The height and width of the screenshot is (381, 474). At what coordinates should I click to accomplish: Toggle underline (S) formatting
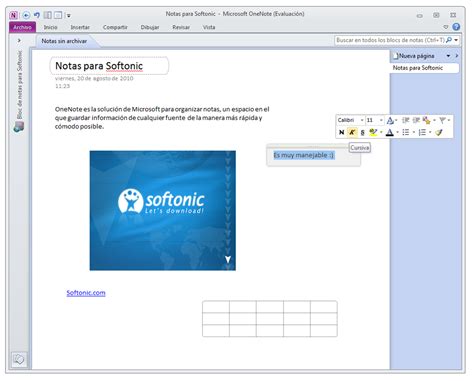[x=362, y=132]
